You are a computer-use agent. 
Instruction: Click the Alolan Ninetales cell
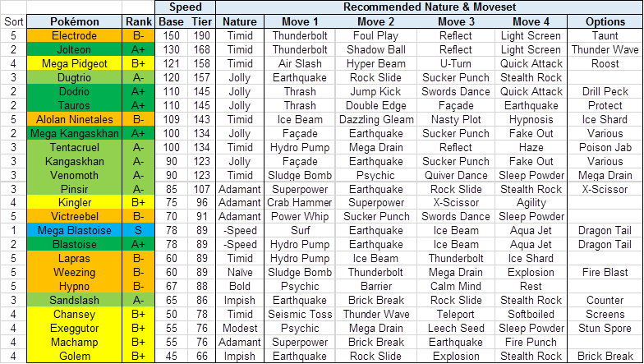[74, 120]
